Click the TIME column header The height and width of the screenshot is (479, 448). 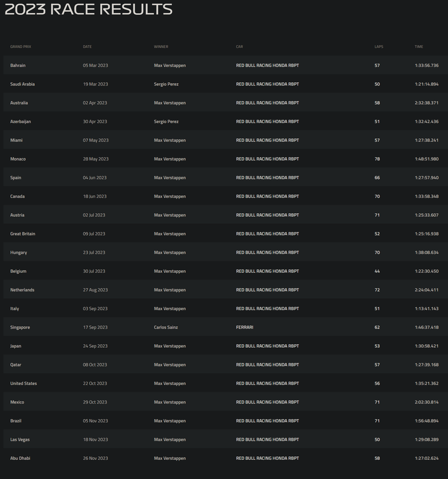[x=419, y=47]
